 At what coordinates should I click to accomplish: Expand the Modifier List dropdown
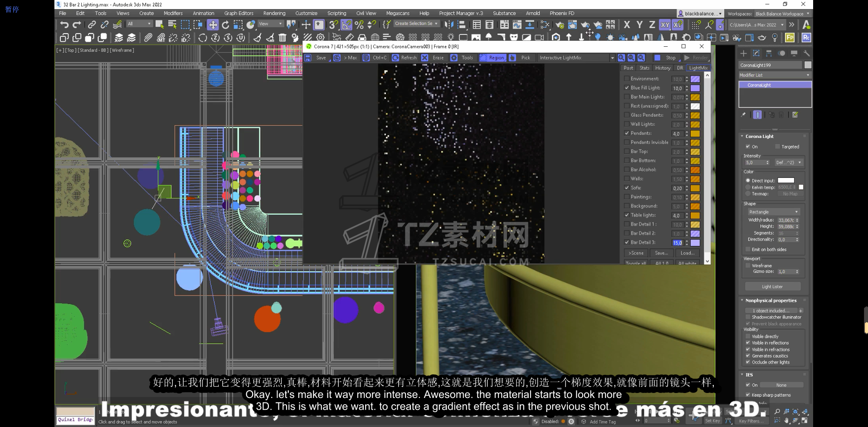(774, 75)
